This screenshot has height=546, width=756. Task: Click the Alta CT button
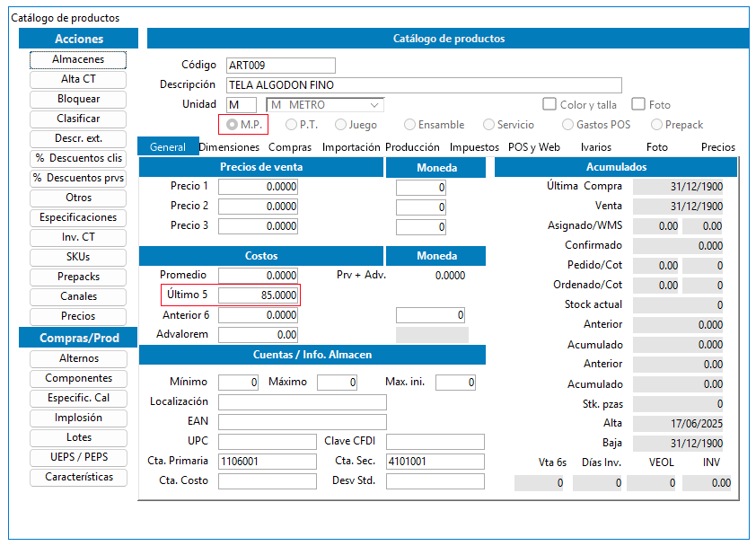78,80
